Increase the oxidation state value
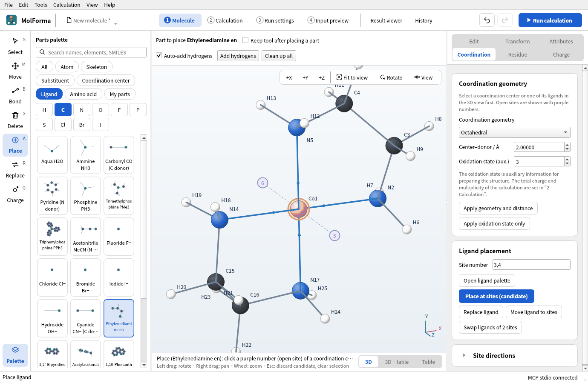 point(567,160)
